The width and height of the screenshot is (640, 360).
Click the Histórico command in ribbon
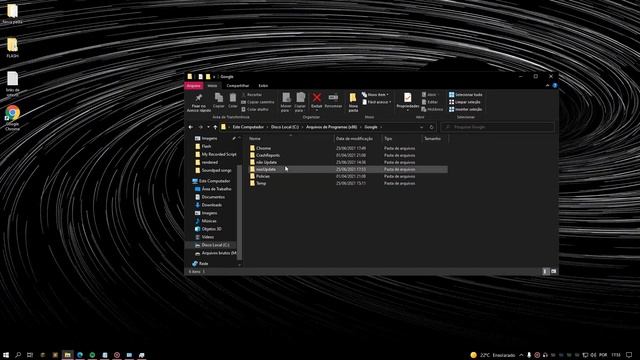(x=432, y=109)
